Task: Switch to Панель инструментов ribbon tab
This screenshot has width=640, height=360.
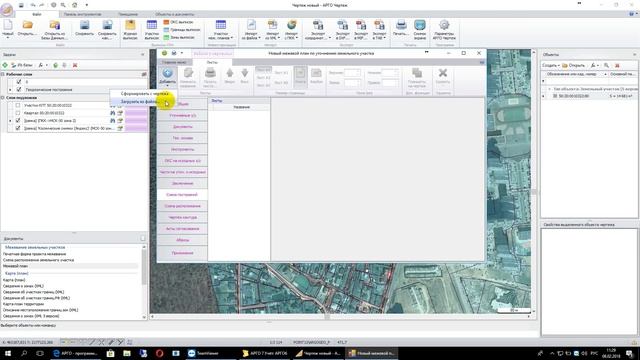Action: pyautogui.click(x=82, y=14)
